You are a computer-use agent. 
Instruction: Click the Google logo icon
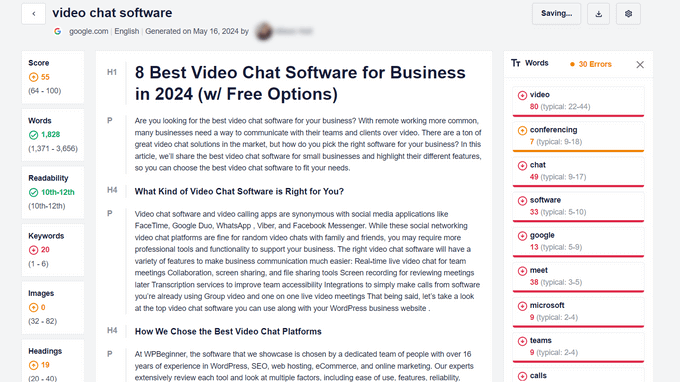coord(57,31)
